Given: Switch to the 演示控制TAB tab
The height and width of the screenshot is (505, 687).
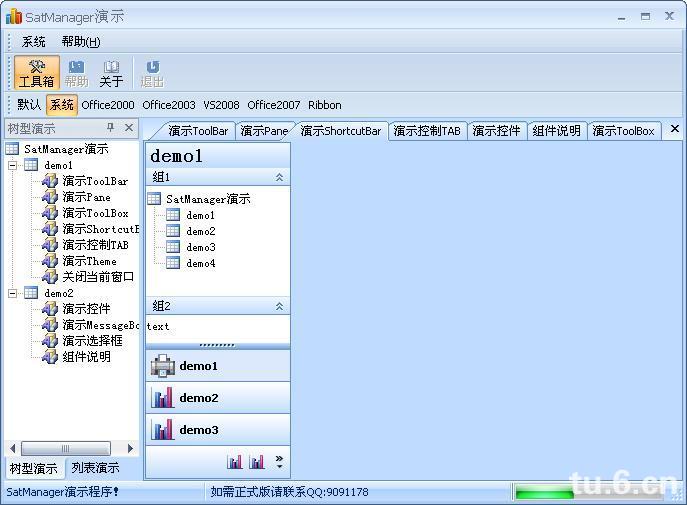Looking at the screenshot, I should click(427, 131).
